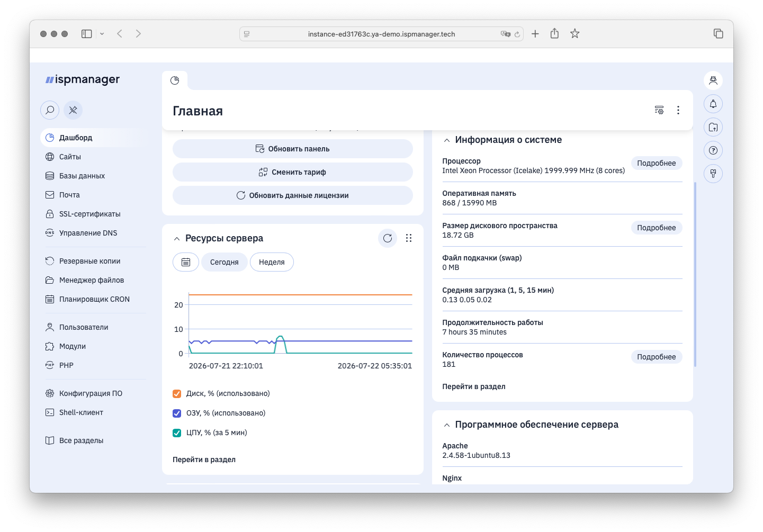The width and height of the screenshot is (763, 532).
Task: Click Обновить данные лицензии button
Action: [x=293, y=195]
